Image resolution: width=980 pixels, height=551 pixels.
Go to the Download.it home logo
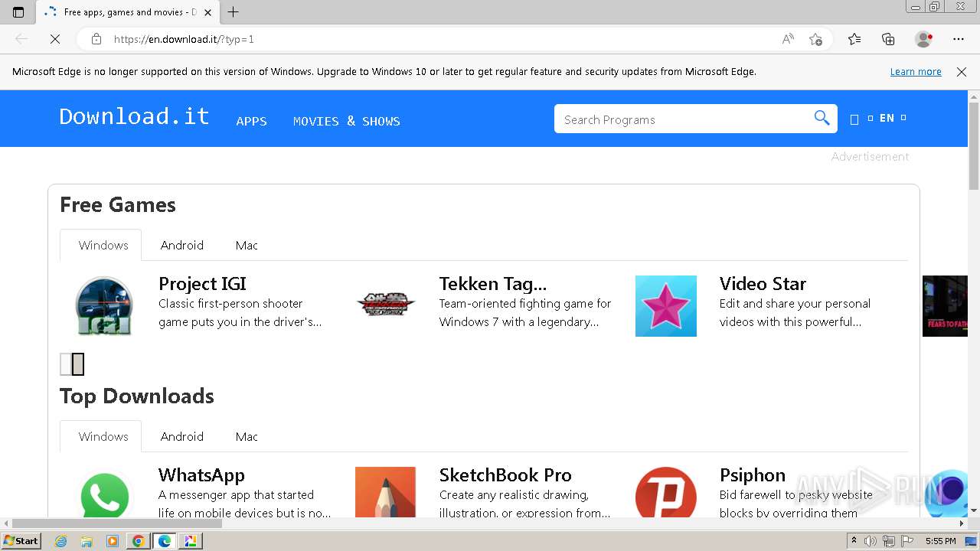tap(134, 116)
